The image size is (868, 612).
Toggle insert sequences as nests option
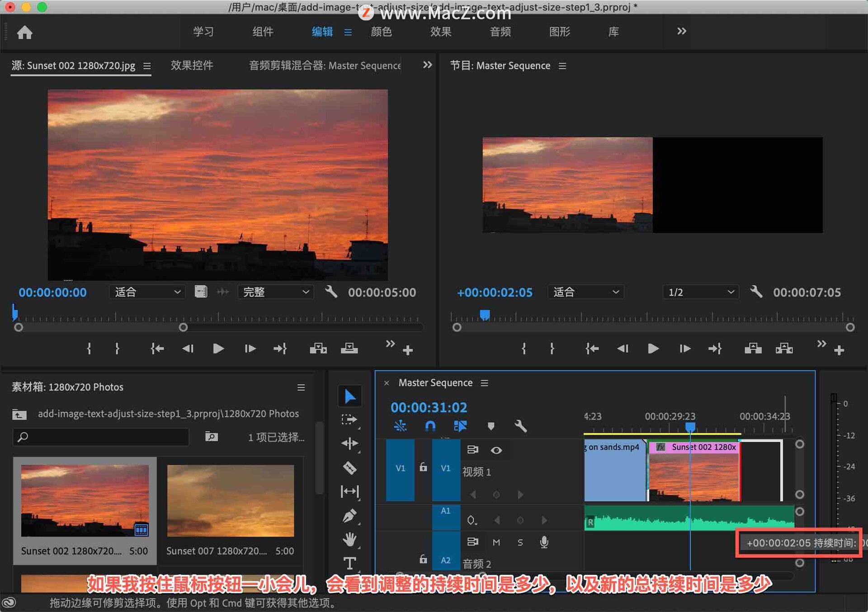[x=401, y=426]
